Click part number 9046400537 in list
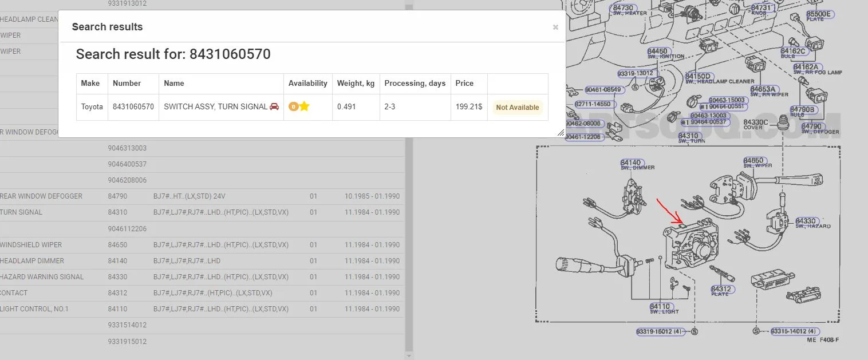 pos(127,164)
